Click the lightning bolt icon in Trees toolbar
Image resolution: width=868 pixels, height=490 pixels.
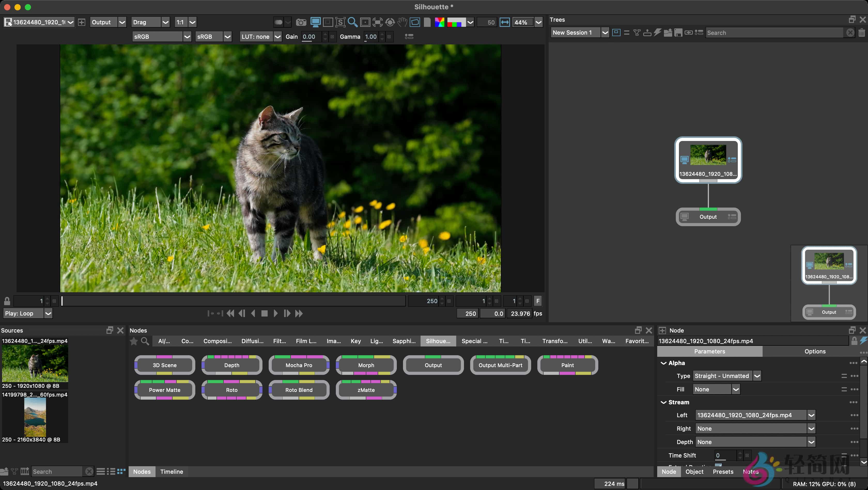click(x=657, y=33)
